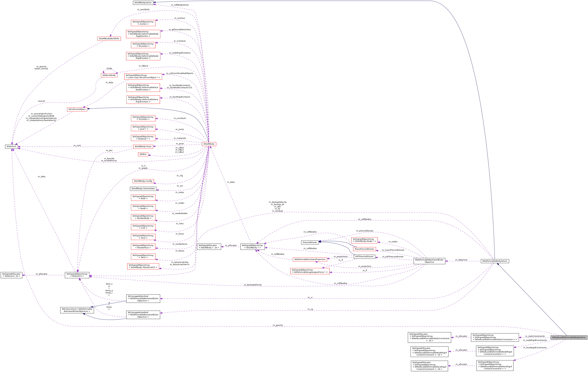Open the btSoftBody::TetraScratch array node
The height and width of the screenshot is (372, 588).
click(143, 266)
